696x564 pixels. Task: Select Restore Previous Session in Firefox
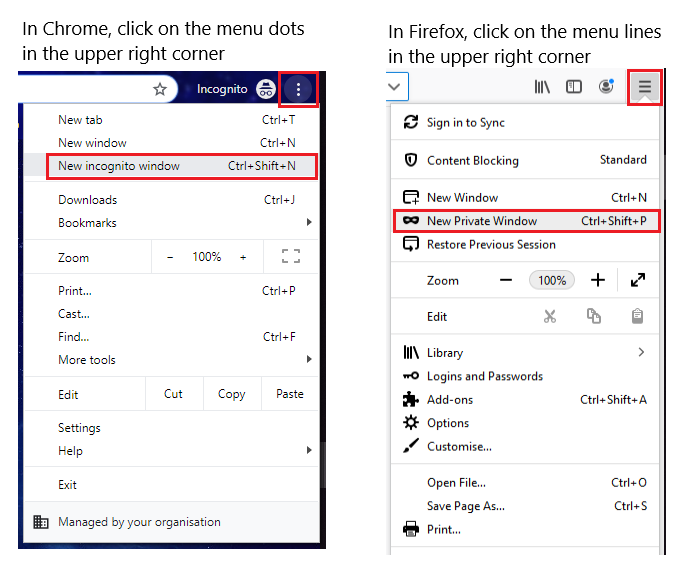tap(525, 244)
